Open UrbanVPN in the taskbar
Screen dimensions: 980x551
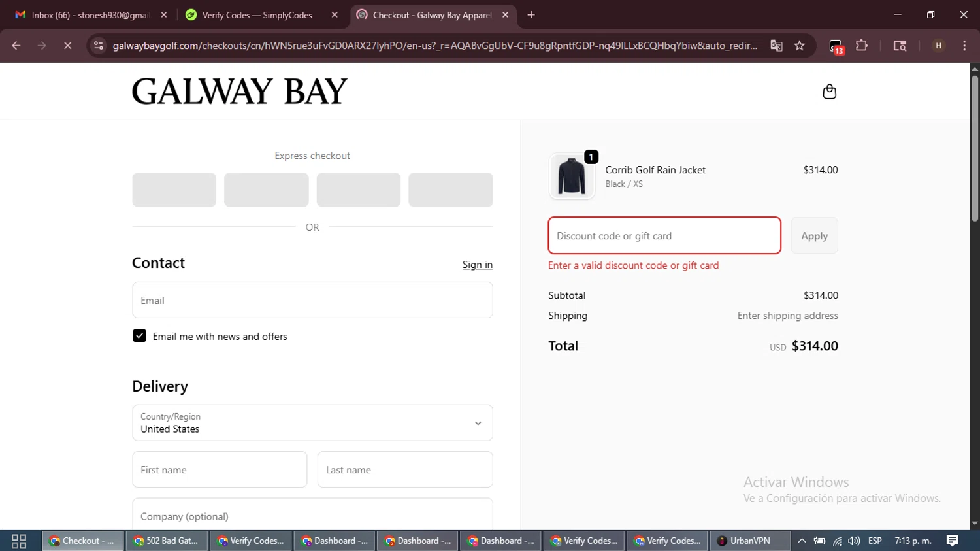click(749, 541)
